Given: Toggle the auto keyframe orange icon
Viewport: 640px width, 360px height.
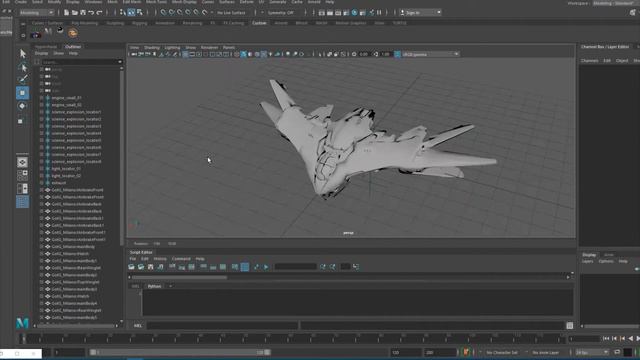Looking at the screenshot, I should (x=466, y=352).
